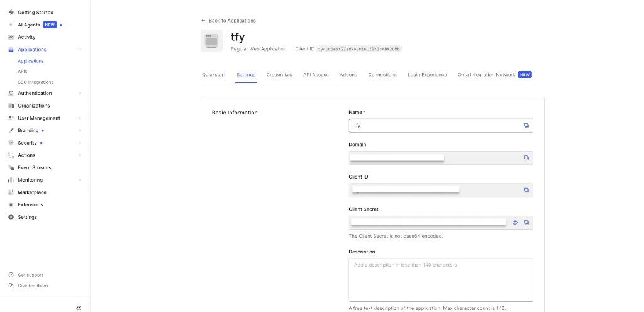Expand the Branding section chevron
This screenshot has height=312, width=644.
tap(79, 131)
